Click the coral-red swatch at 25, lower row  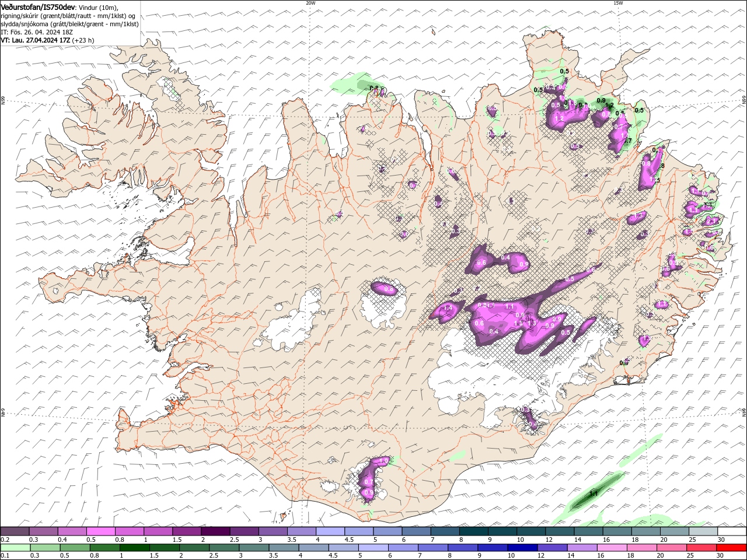pos(700,548)
